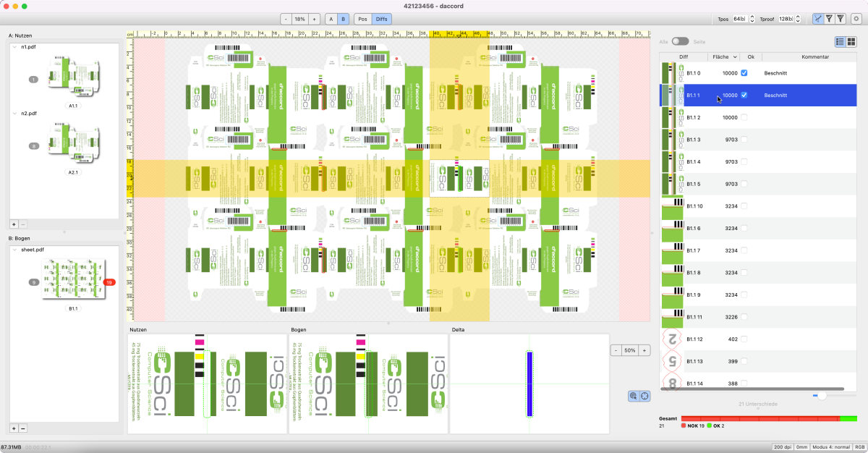Click diff thumbnail for row B1.1 13
This screenshot has height=453, width=868.
coord(672,361)
